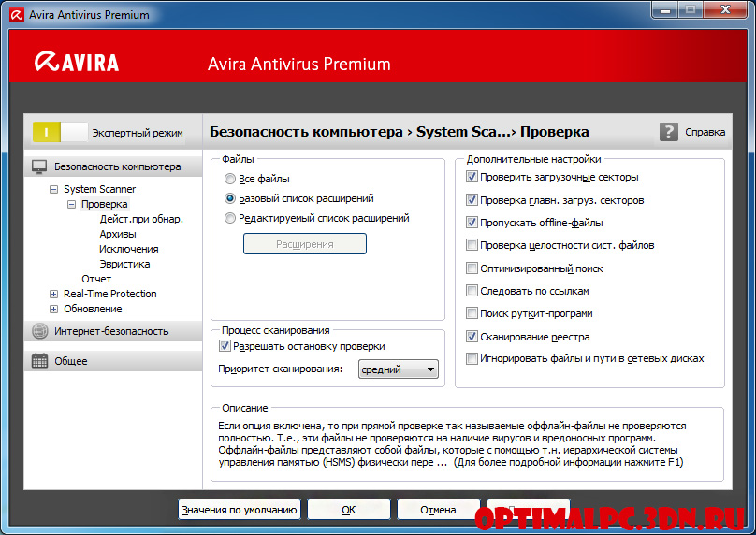Screen dimensions: 756x535
Task: Click the Avira icon in the title bar
Action: [x=17, y=15]
